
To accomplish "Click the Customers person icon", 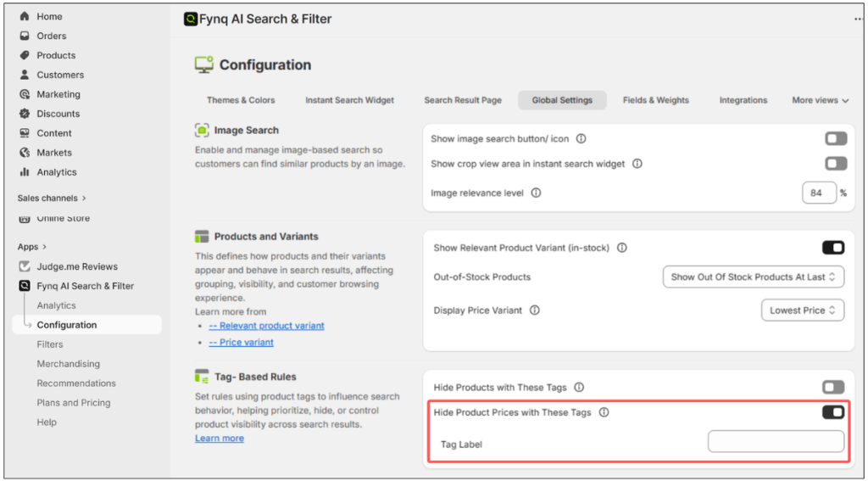I will [25, 75].
